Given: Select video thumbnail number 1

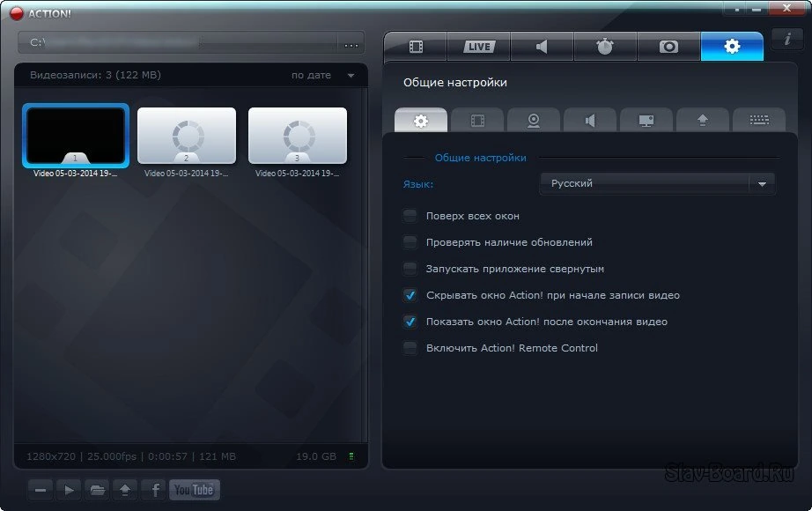Looking at the screenshot, I should [76, 136].
